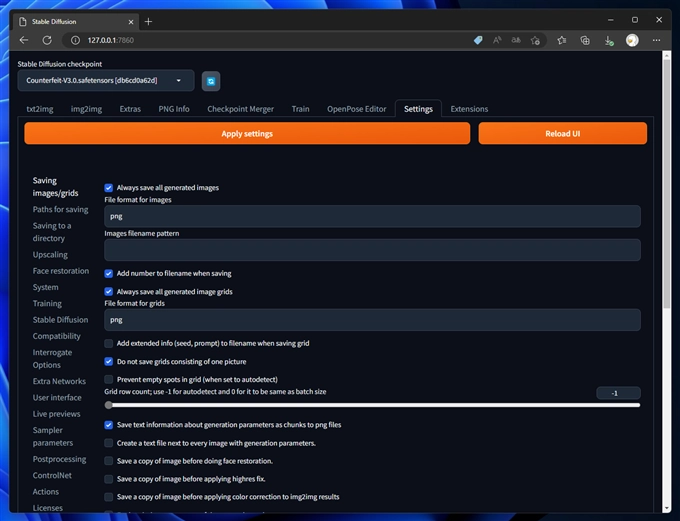Open the Actions settings section
Screen dimensions: 680x521
[x=46, y=492]
